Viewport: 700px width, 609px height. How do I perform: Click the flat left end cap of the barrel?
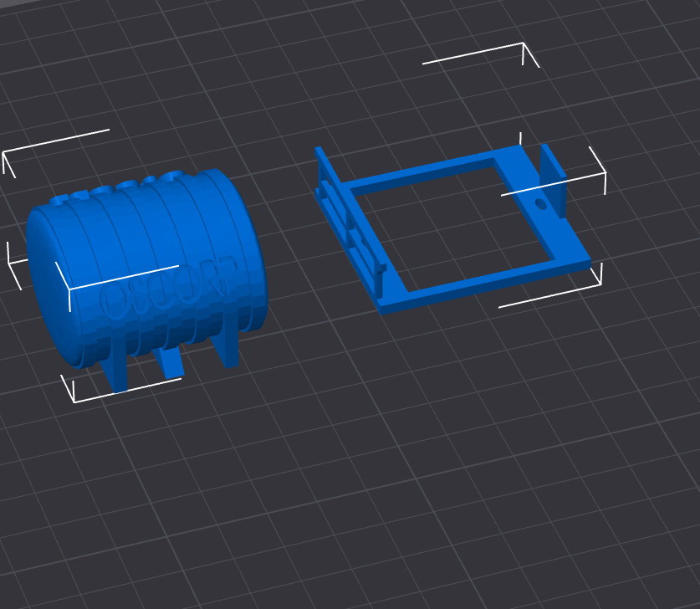(49, 276)
